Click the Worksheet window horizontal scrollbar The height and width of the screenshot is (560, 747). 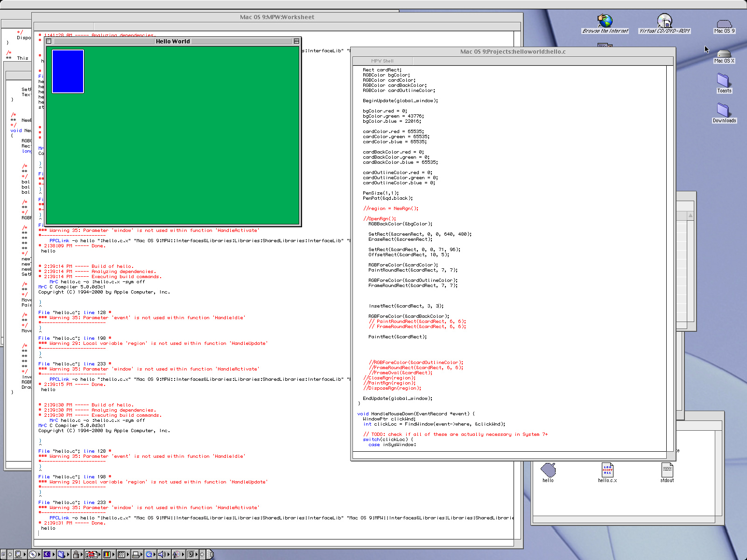(274, 543)
